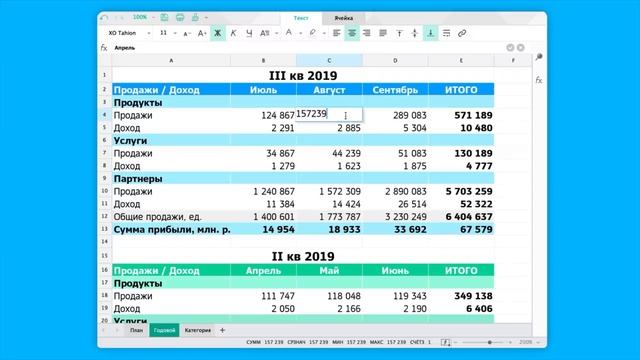Zoom out with the minus button

click(x=456, y=342)
